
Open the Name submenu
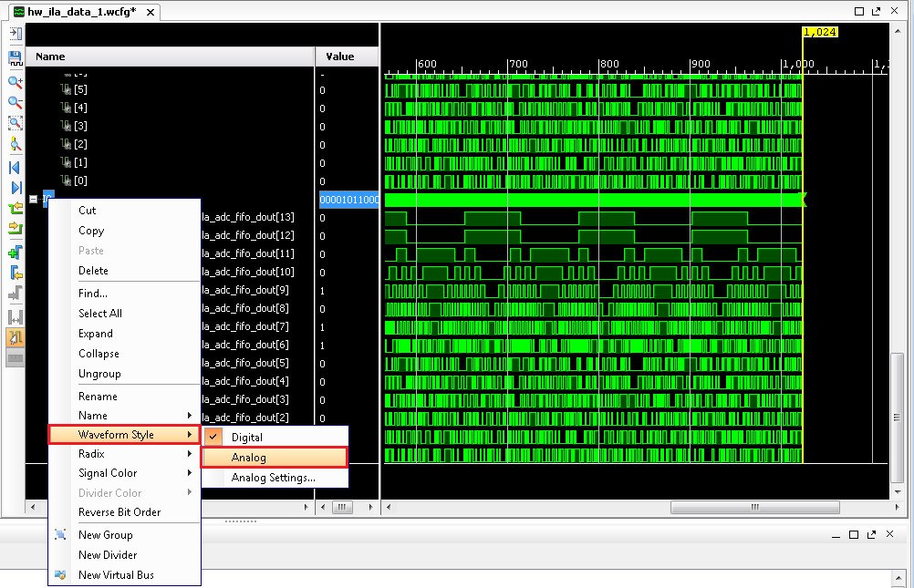pos(125,416)
